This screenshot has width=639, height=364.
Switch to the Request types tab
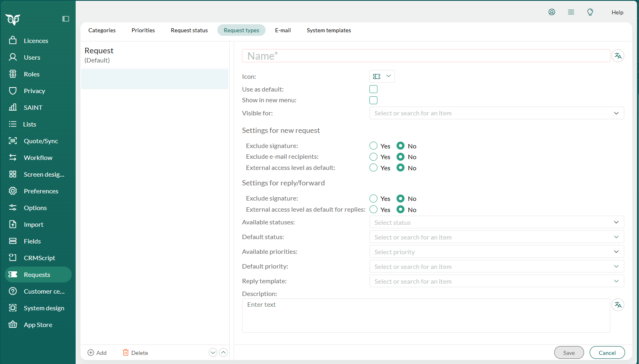[x=241, y=30]
